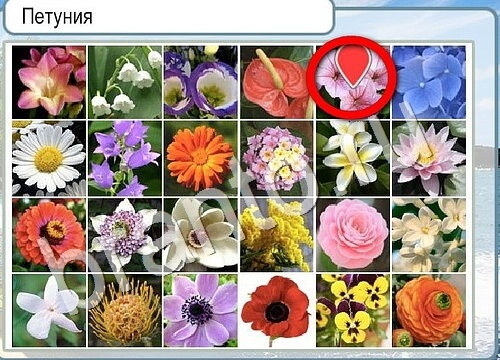This screenshot has height=360, width=500.
Task: Choose the red poppy on white background
Action: pyautogui.click(x=277, y=311)
